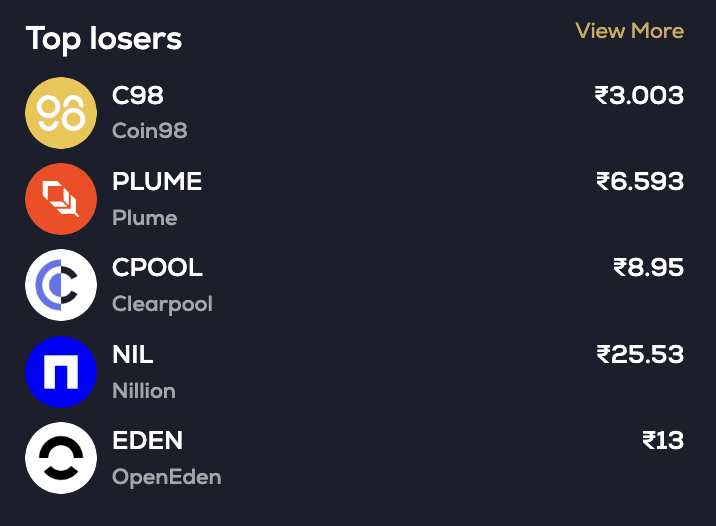Click the CPOOL price ₹8.95
This screenshot has width=716, height=526.
pos(648,268)
